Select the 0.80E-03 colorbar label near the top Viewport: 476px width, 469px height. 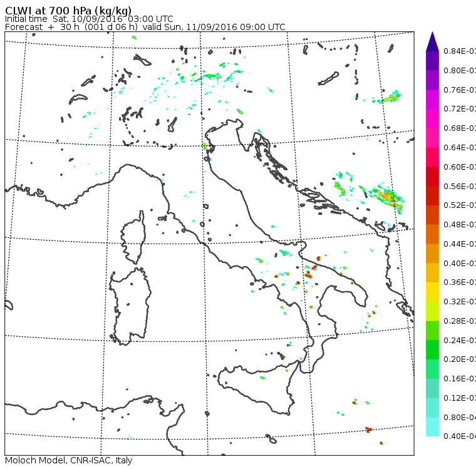point(460,70)
